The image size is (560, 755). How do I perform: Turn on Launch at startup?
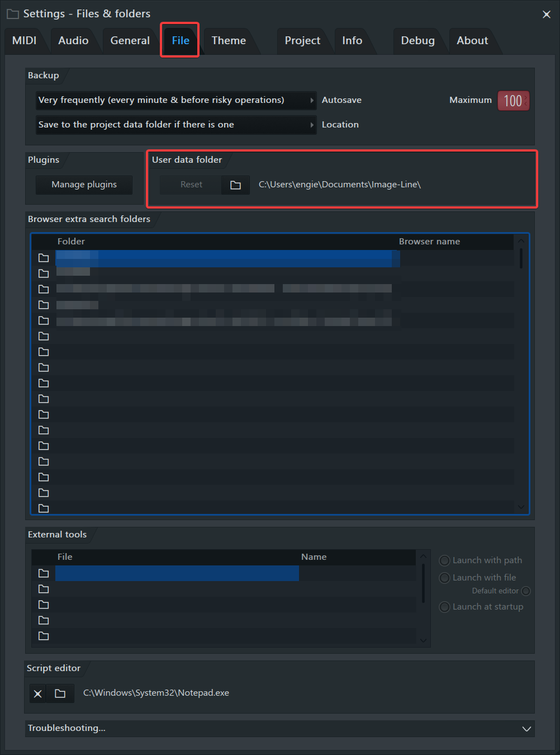[444, 607]
